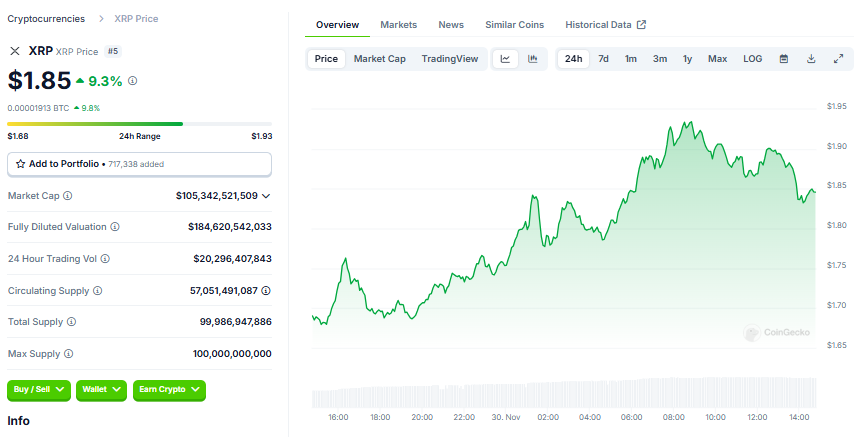Open the Earn Crypto dropdown

pos(169,389)
